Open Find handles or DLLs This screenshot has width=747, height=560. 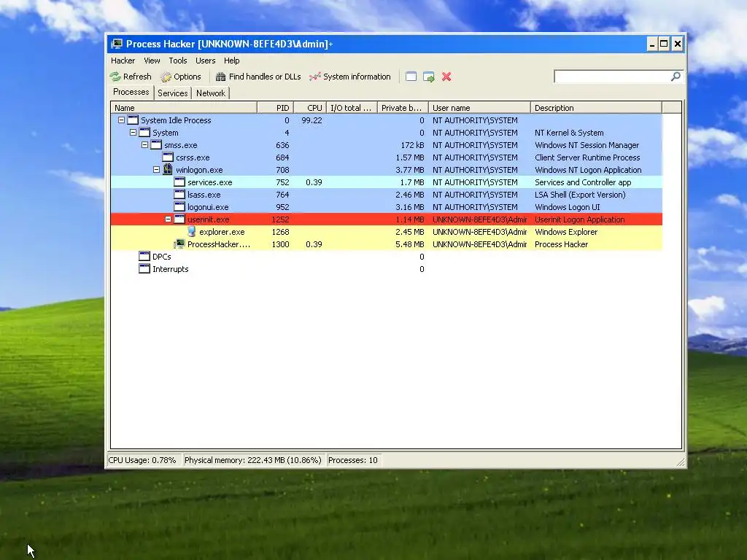point(258,77)
